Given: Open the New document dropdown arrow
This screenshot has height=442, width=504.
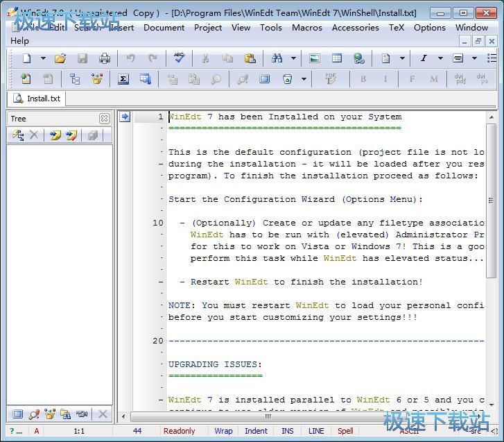Looking at the screenshot, I should pyautogui.click(x=43, y=58).
